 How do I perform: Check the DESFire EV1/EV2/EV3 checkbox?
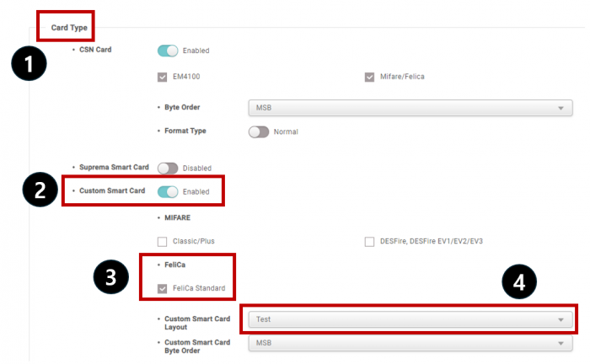[369, 241]
